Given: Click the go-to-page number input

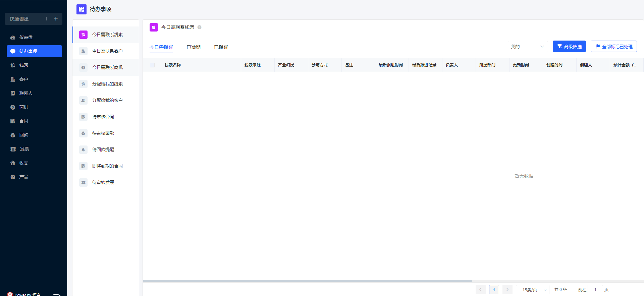Looking at the screenshot, I should (x=595, y=290).
